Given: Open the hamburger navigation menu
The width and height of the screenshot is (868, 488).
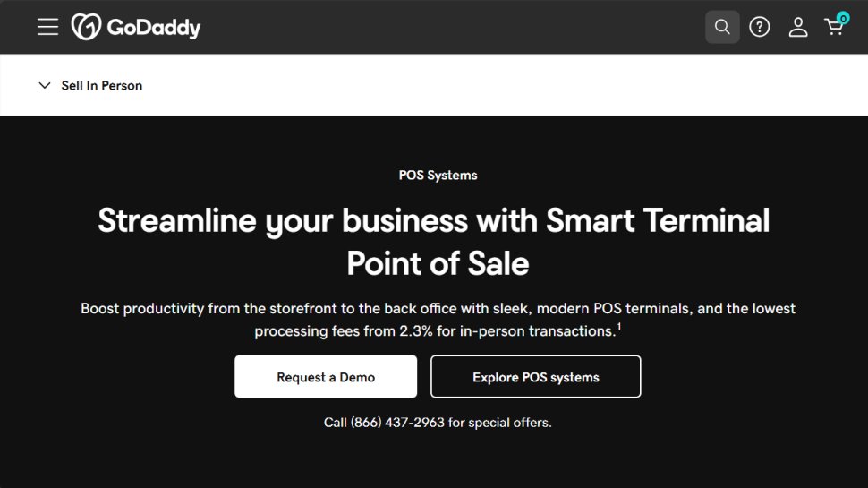Looking at the screenshot, I should pos(48,27).
